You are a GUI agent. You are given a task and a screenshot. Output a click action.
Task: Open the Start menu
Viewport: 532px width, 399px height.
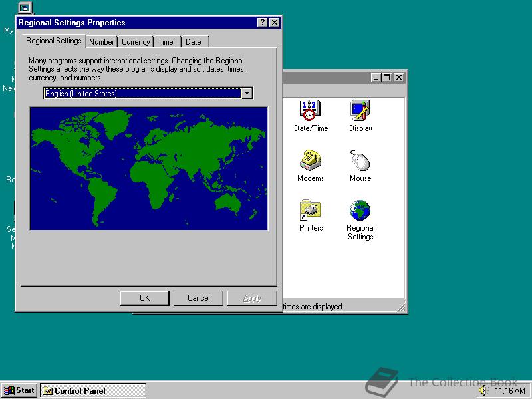click(x=19, y=390)
